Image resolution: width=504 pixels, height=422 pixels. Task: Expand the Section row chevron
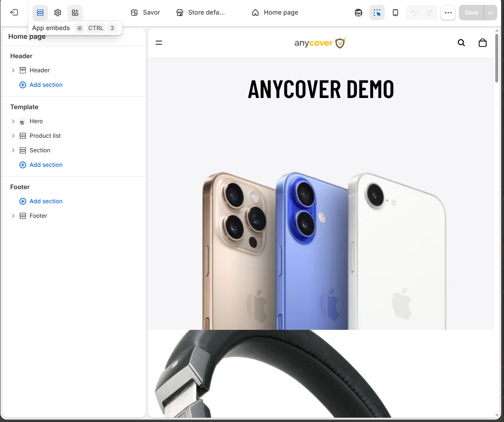click(13, 150)
